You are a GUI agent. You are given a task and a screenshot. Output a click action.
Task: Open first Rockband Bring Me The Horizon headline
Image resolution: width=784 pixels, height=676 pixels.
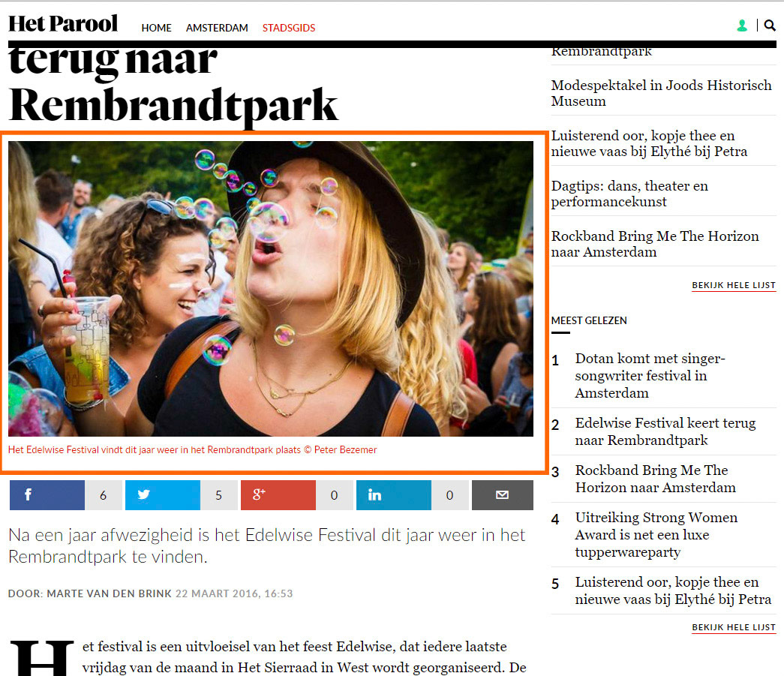[x=655, y=244]
